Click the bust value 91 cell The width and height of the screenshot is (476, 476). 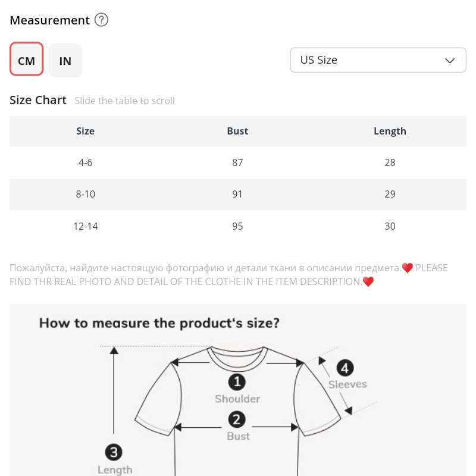(x=237, y=194)
